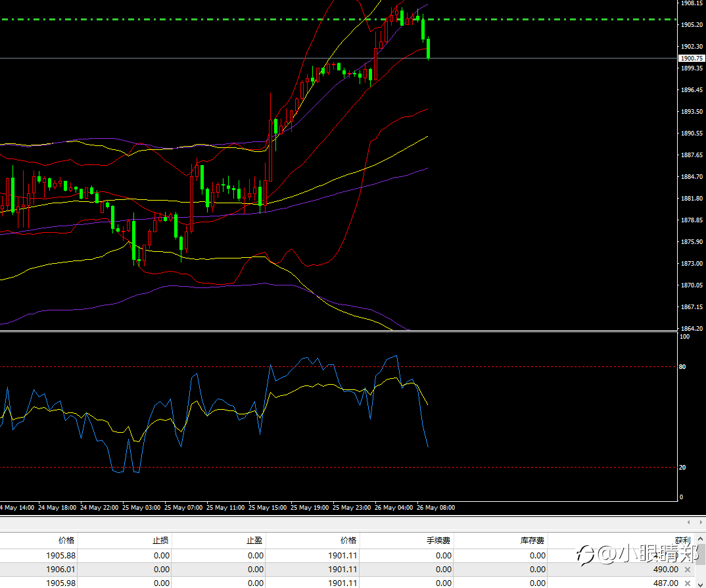Close the order showing 487.00 profit
Image resolution: width=706 pixels, height=588 pixels.
[x=688, y=583]
